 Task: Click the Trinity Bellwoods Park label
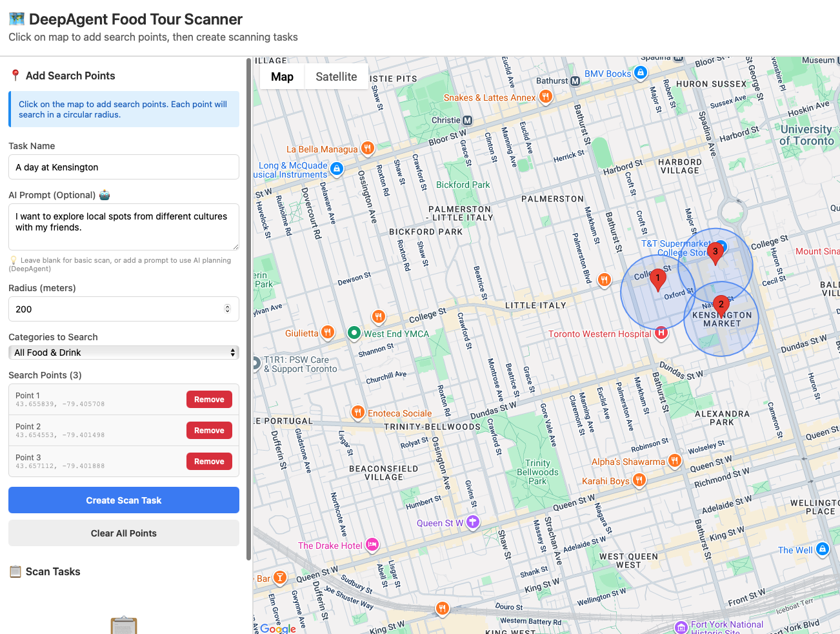pyautogui.click(x=537, y=472)
